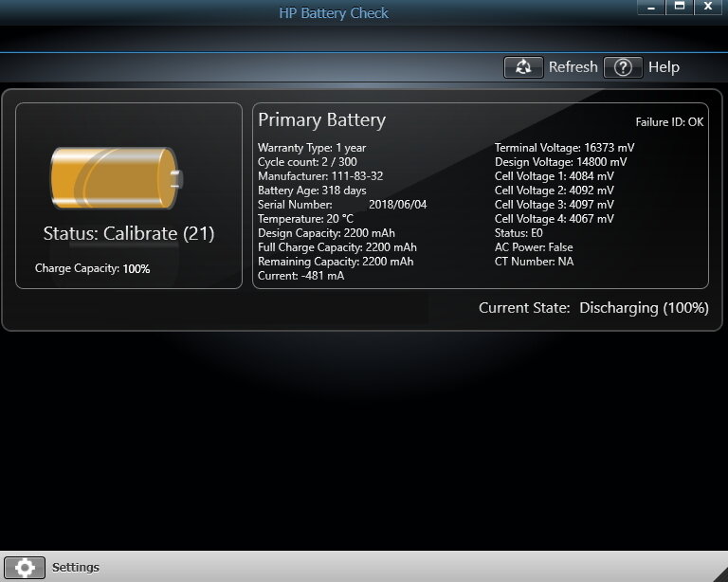Open Help via the question mark icon
The width and height of the screenshot is (728, 582).
tap(623, 67)
